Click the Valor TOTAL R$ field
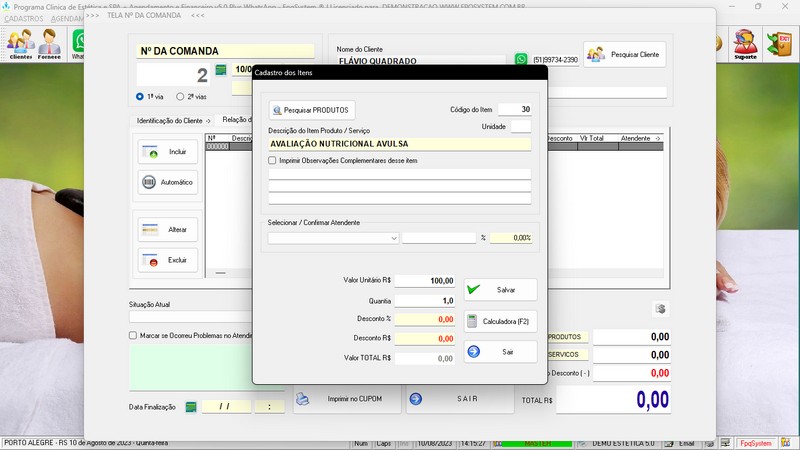 (424, 358)
